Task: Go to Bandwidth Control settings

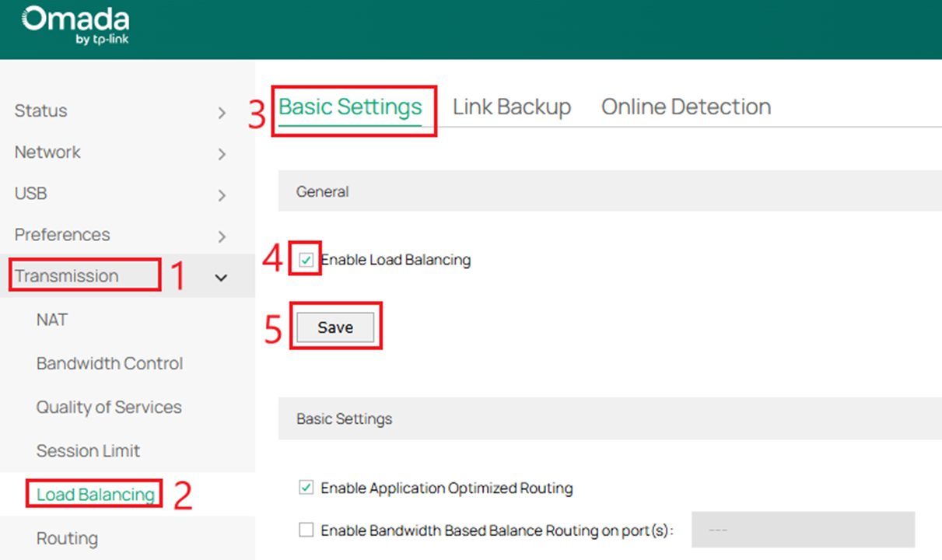Action: point(110,363)
